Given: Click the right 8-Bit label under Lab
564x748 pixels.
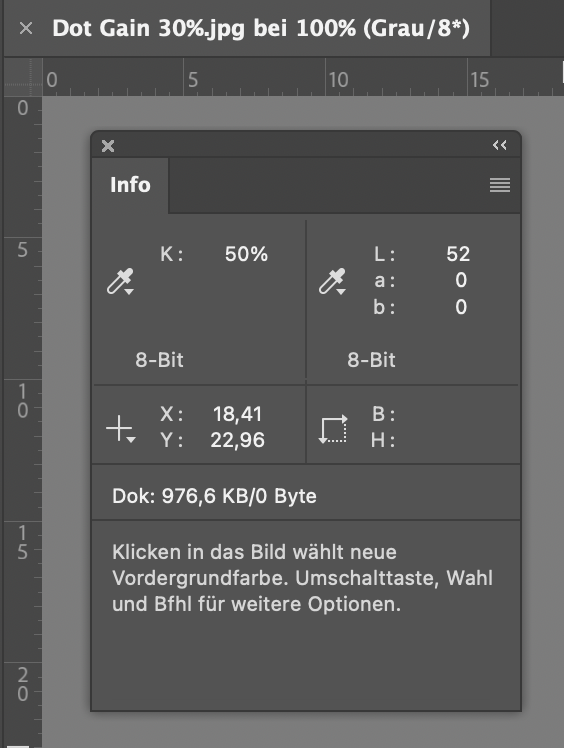Looking at the screenshot, I should (371, 360).
